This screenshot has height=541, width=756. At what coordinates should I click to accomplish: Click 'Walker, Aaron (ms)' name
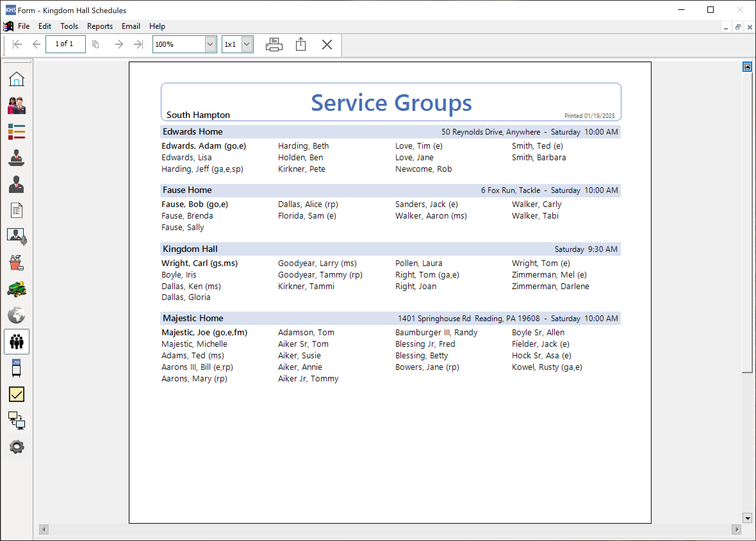click(431, 216)
